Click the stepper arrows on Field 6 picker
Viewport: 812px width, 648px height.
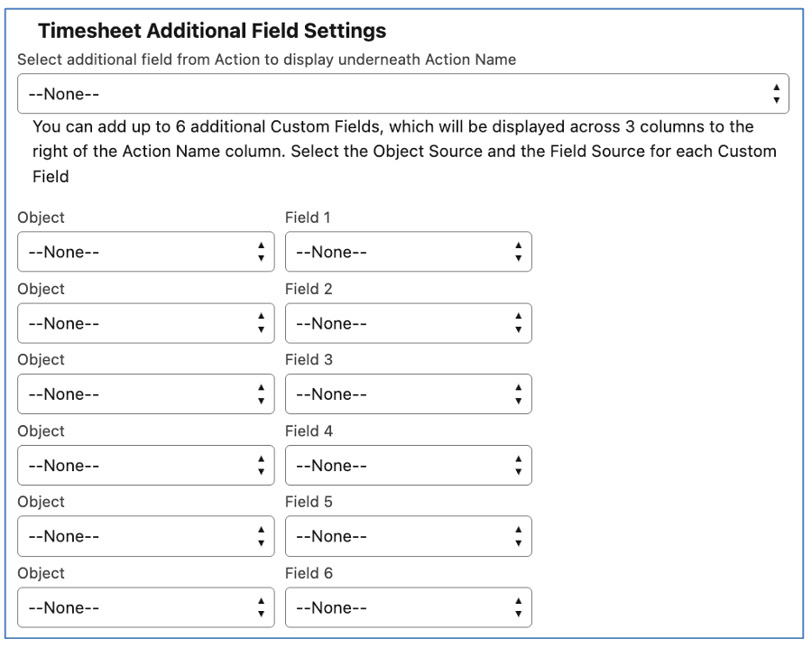519,606
